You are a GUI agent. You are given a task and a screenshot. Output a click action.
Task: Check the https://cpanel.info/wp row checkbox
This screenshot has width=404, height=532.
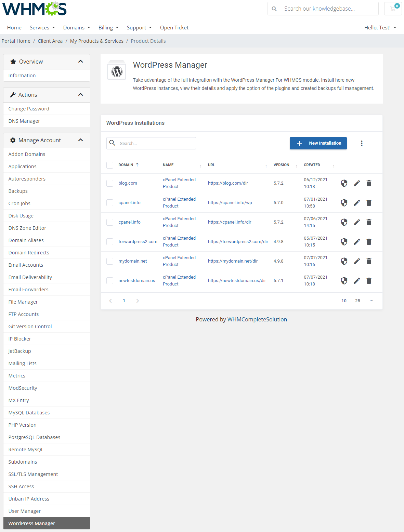click(110, 203)
